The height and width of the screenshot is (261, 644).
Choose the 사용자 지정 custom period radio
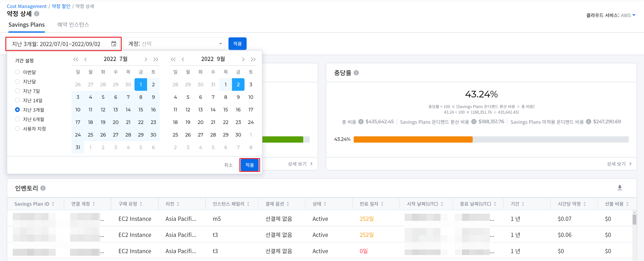click(17, 129)
